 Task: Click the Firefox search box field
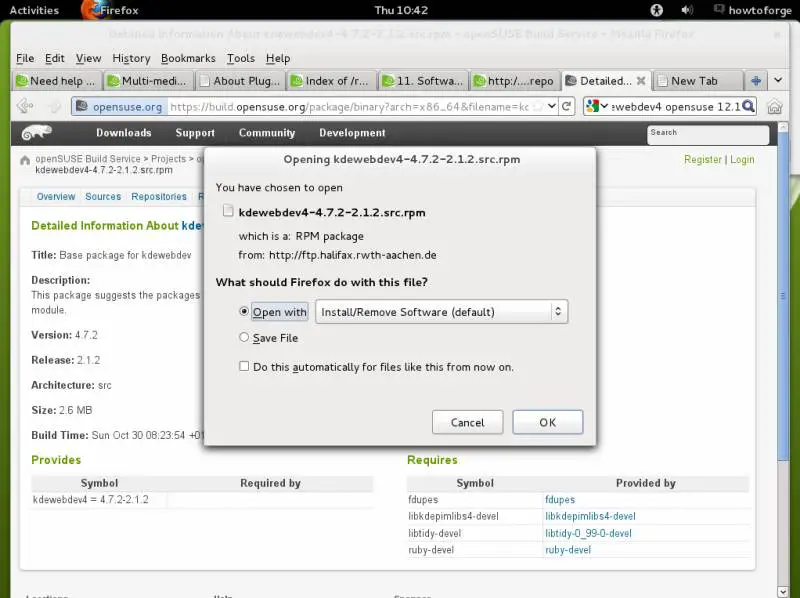coord(676,107)
